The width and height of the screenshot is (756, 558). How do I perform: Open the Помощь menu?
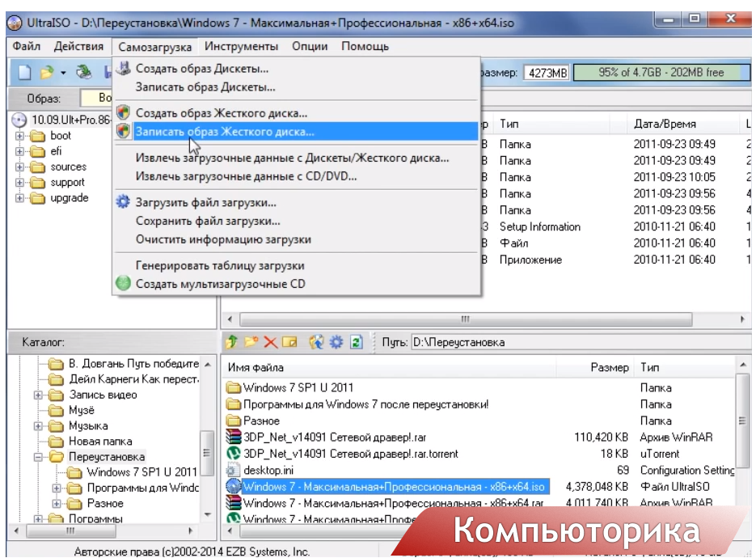(x=365, y=46)
